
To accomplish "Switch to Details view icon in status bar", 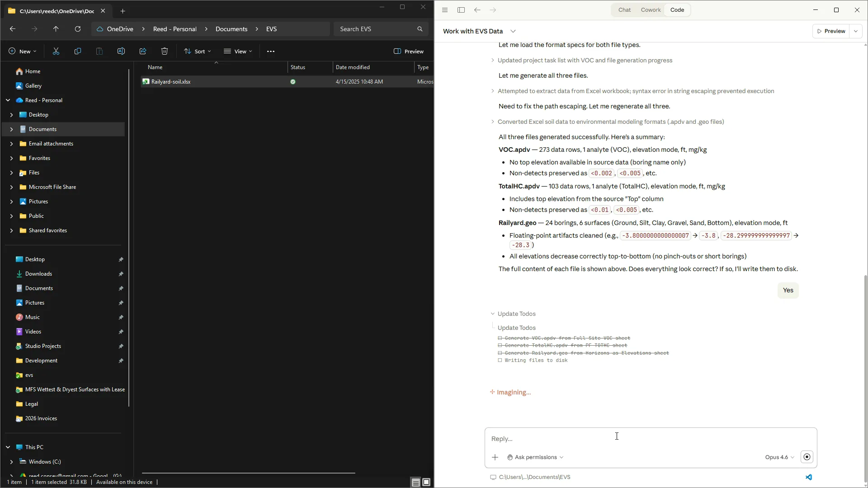I will (415, 483).
